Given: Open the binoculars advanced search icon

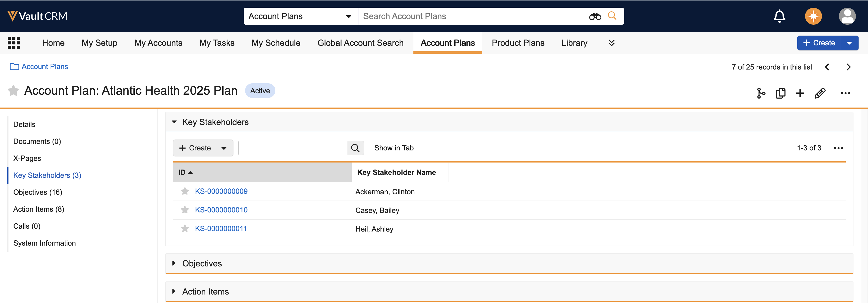Looking at the screenshot, I should [x=595, y=16].
